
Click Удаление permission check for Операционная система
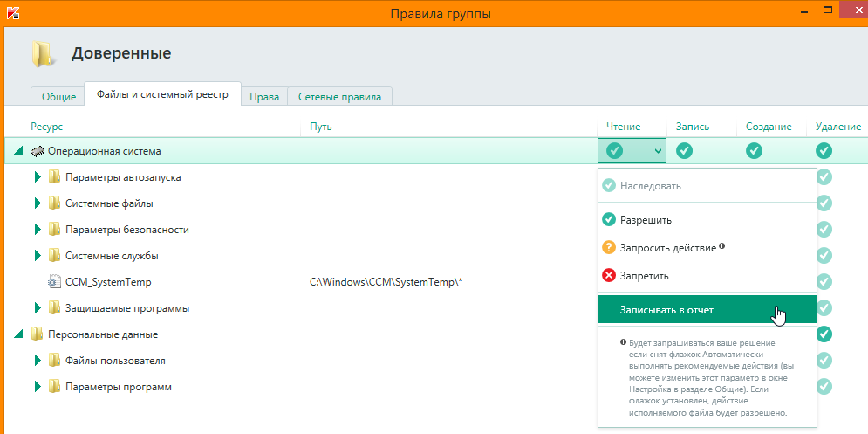824,151
